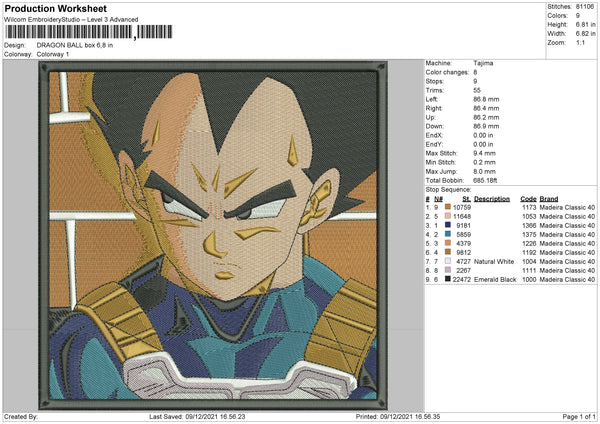Viewport: 600px width, 424px height.
Task: Select thread code '1375'
Action: 529,235
